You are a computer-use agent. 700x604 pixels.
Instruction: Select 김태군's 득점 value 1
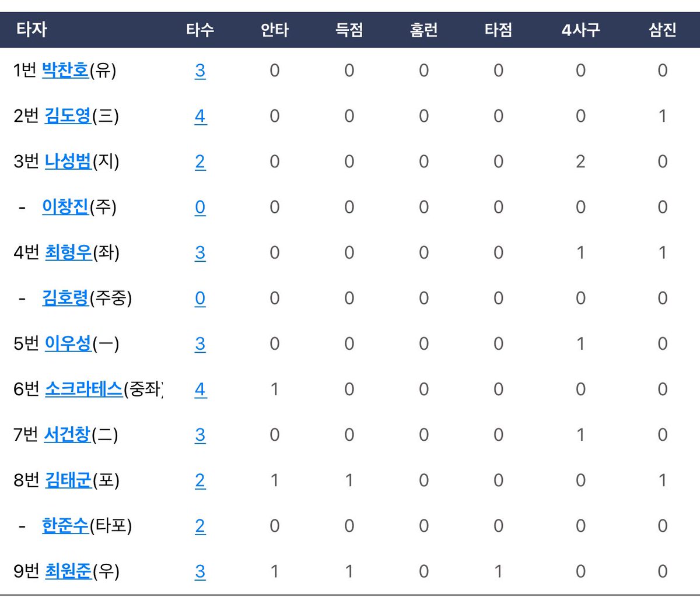(349, 480)
